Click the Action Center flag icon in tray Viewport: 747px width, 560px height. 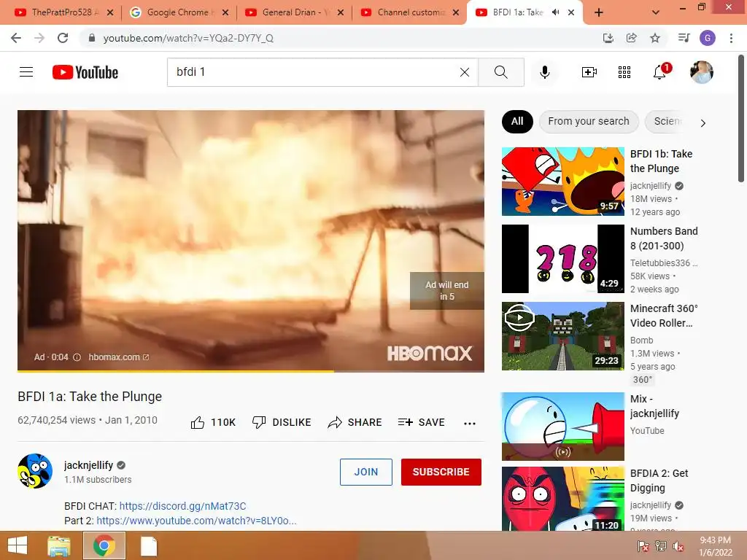[643, 546]
